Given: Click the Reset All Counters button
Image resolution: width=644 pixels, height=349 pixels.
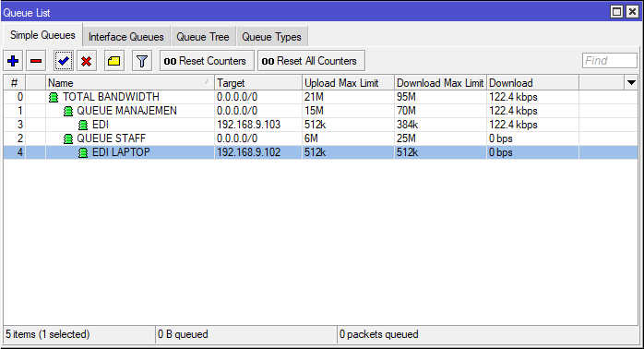Looking at the screenshot, I should click(x=311, y=61).
